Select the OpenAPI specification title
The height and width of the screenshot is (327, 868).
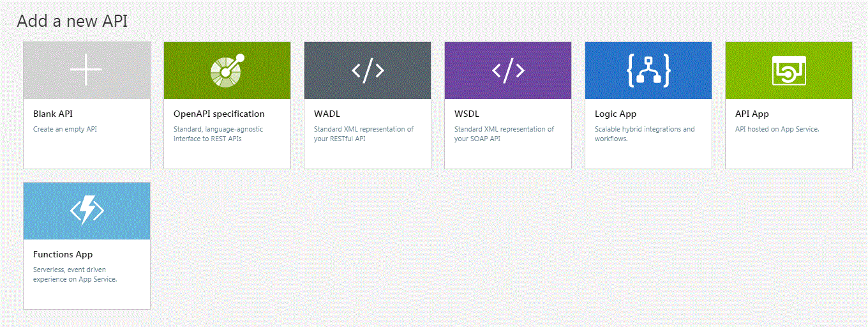pos(219,114)
